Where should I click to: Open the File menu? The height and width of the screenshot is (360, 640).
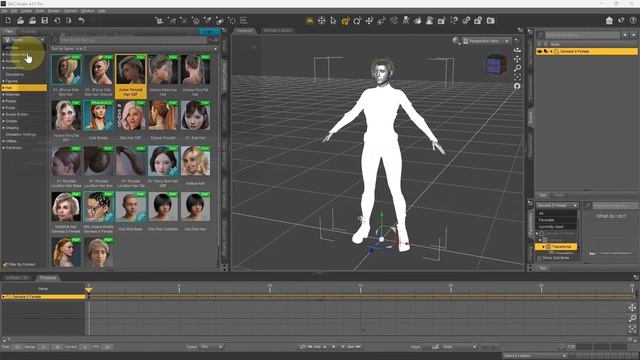pyautogui.click(x=4, y=11)
